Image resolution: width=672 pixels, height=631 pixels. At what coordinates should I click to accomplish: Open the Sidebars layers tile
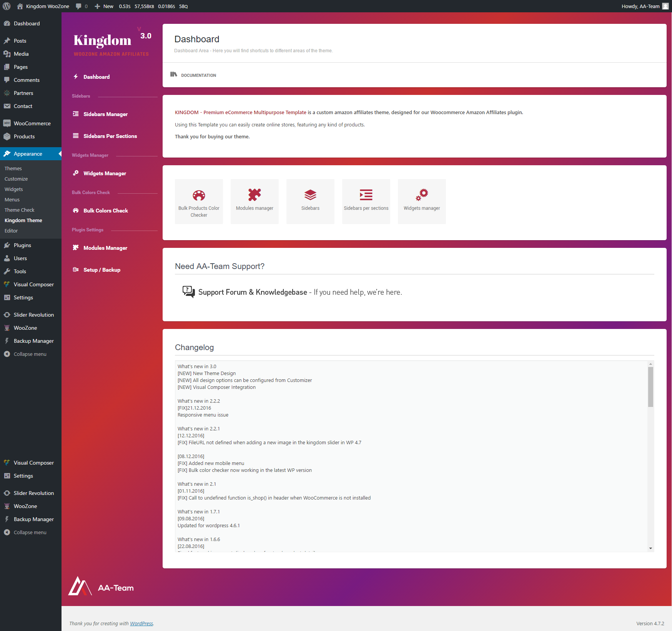tap(310, 201)
